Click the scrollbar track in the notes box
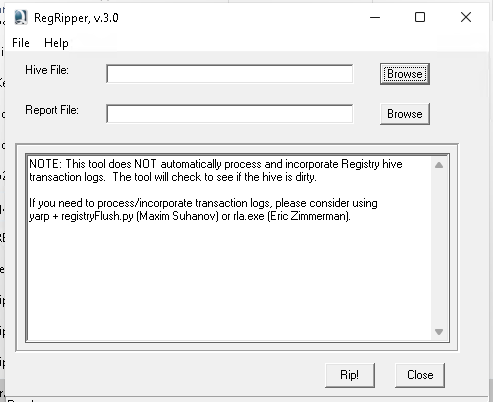Viewport: 493px width, 402px height. pos(439,248)
